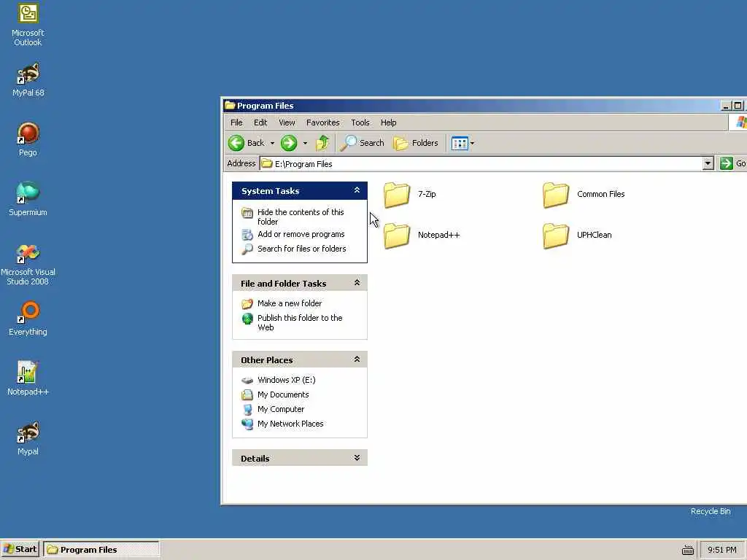Click the Program Files taskbar button
The image size is (747, 560).
pos(101,549)
